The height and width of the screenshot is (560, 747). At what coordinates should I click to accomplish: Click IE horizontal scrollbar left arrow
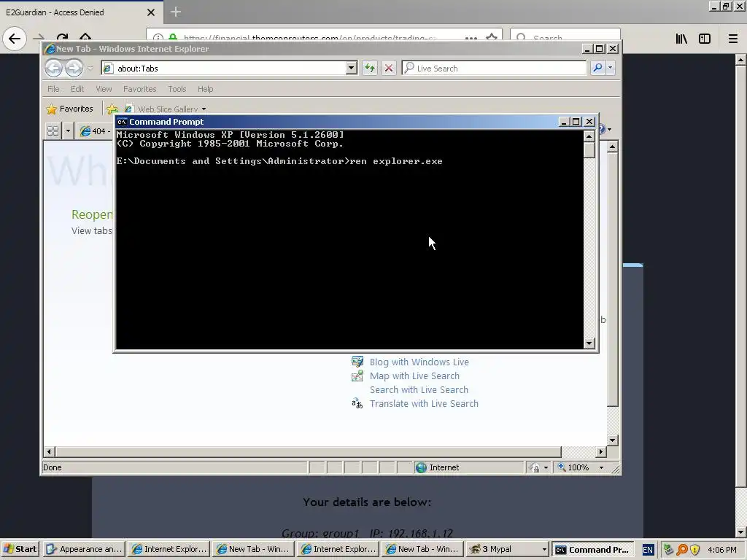coord(49,451)
